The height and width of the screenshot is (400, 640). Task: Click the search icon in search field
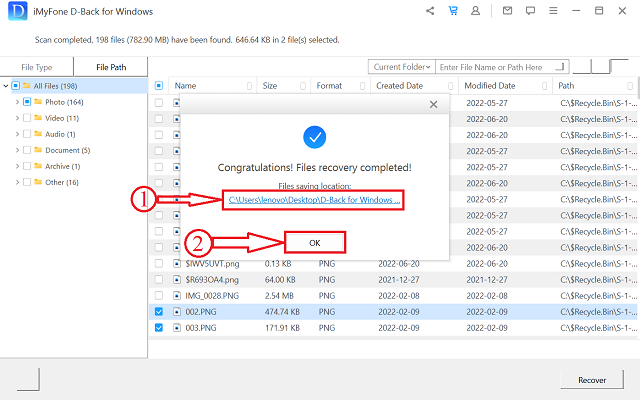coord(562,67)
